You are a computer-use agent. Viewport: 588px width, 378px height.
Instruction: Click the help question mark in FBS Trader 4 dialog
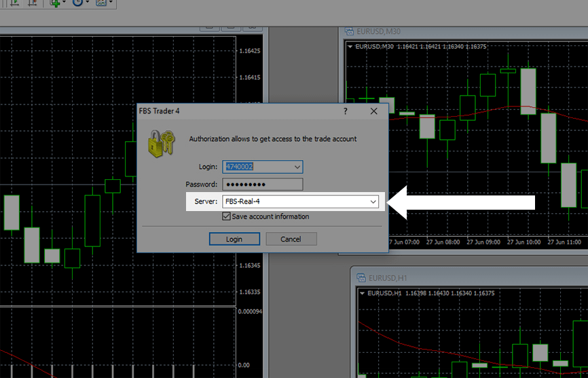point(346,111)
